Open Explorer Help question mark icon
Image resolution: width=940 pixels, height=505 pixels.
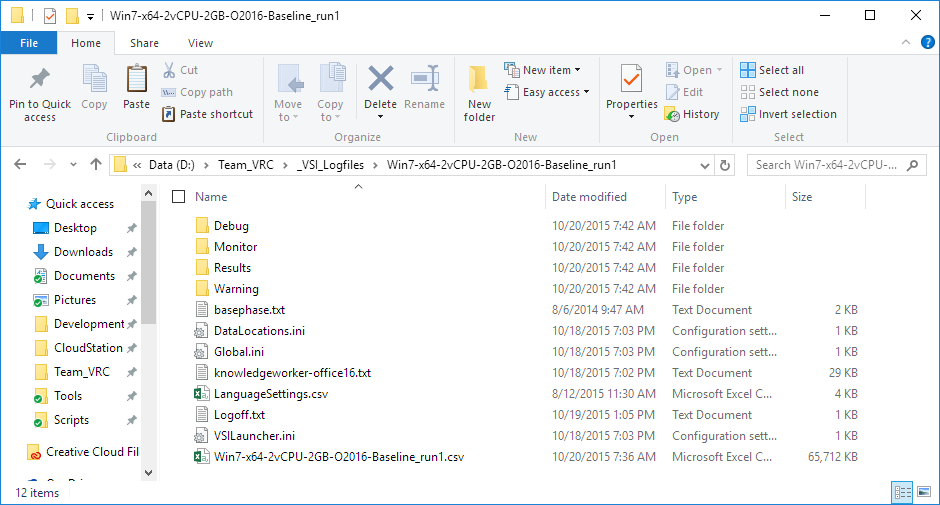pyautogui.click(x=927, y=43)
